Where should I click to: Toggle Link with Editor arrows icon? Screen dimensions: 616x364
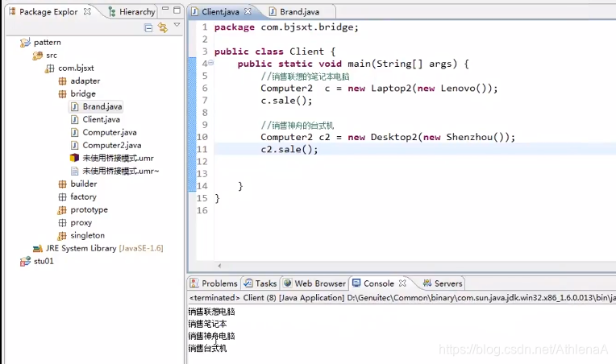pos(163,27)
